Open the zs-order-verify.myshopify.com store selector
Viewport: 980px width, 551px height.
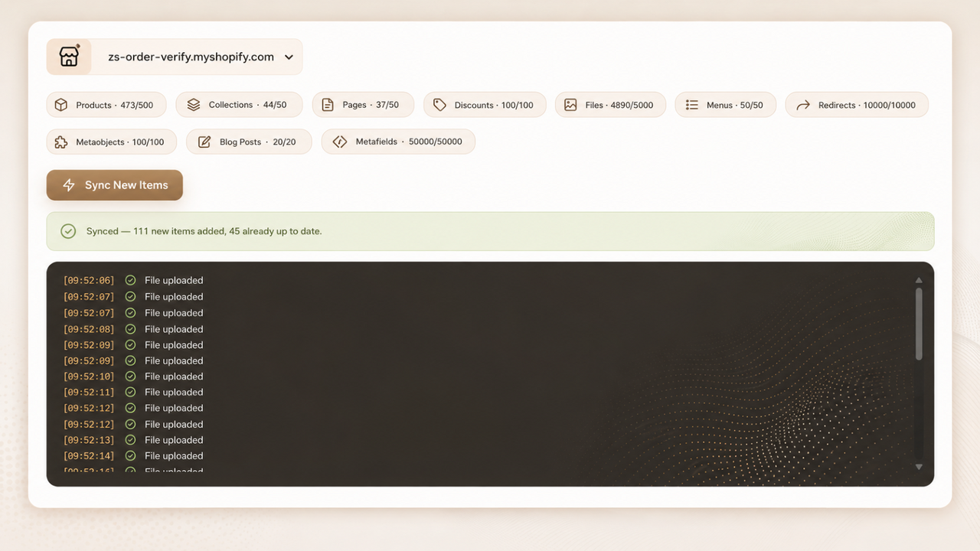175,57
